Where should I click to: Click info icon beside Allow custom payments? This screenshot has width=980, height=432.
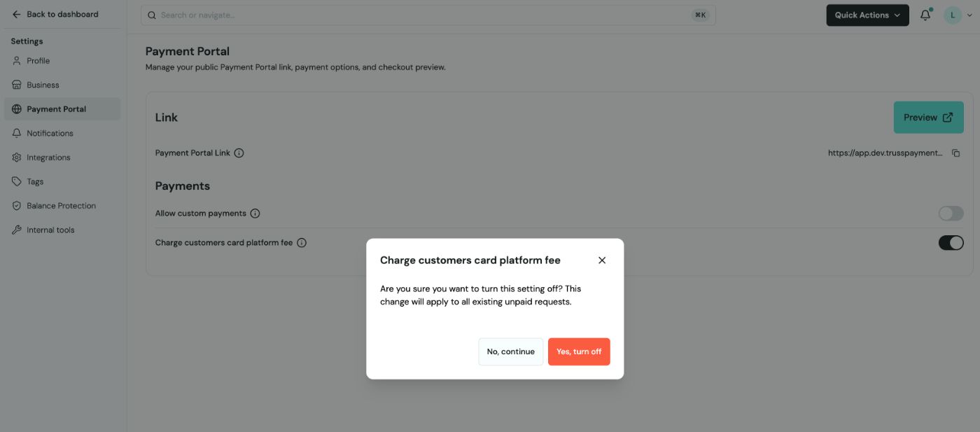pyautogui.click(x=255, y=214)
